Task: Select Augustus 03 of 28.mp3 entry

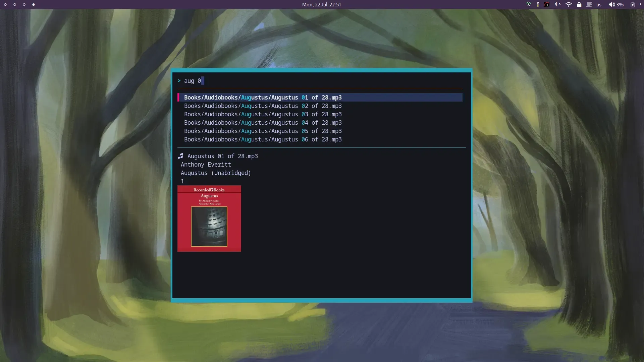Action: pyautogui.click(x=263, y=114)
